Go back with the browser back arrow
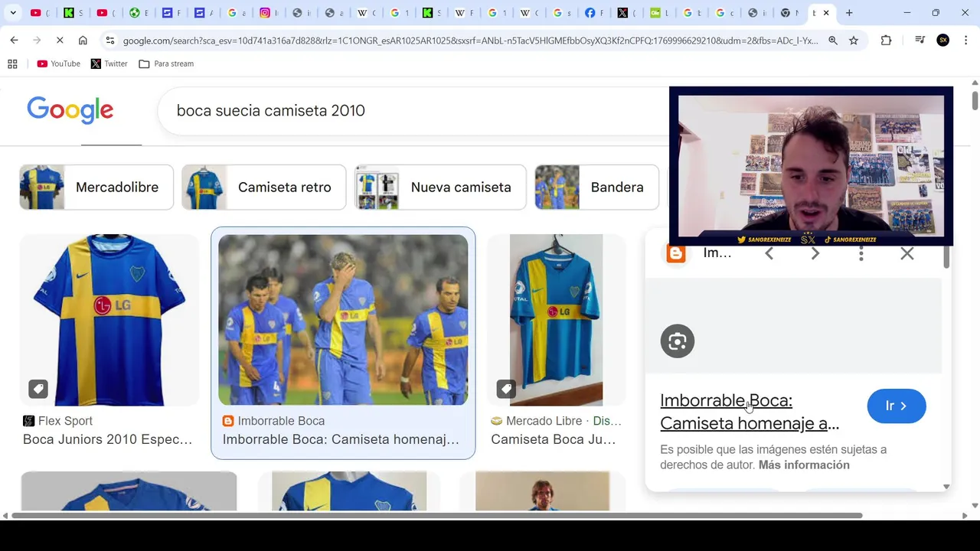The height and width of the screenshot is (551, 980). point(14,41)
